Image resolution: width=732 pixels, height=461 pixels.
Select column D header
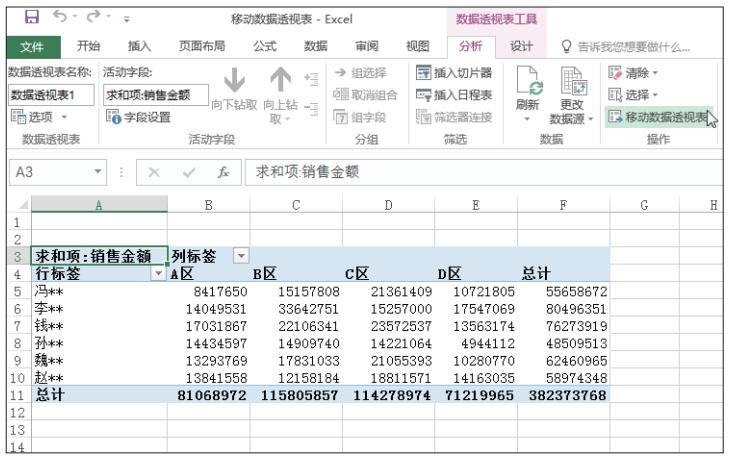click(x=388, y=205)
